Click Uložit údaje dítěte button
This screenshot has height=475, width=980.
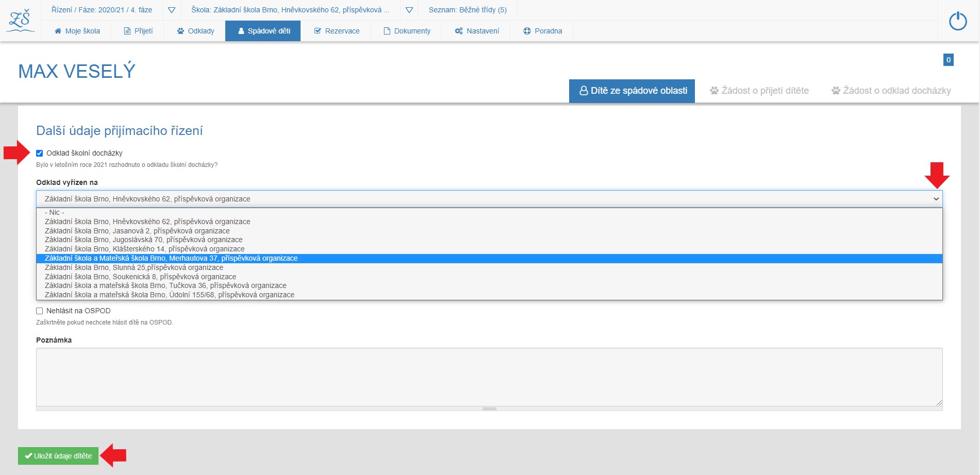pos(58,456)
